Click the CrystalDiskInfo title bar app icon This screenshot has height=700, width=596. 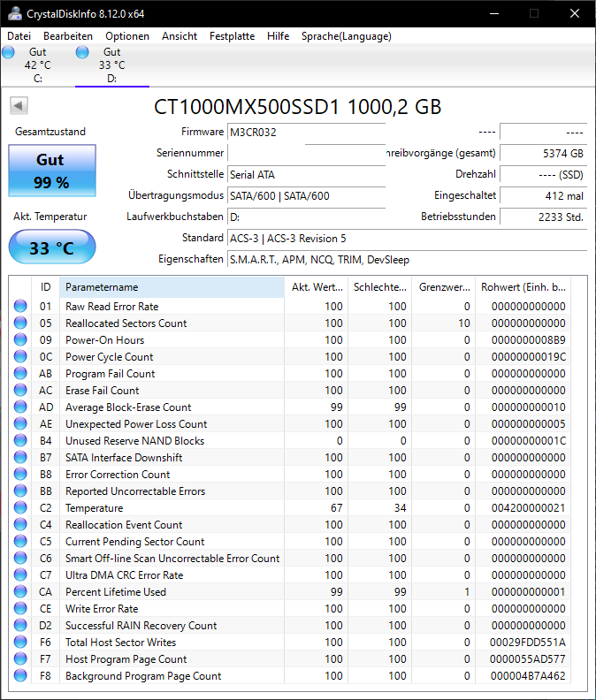coord(14,13)
